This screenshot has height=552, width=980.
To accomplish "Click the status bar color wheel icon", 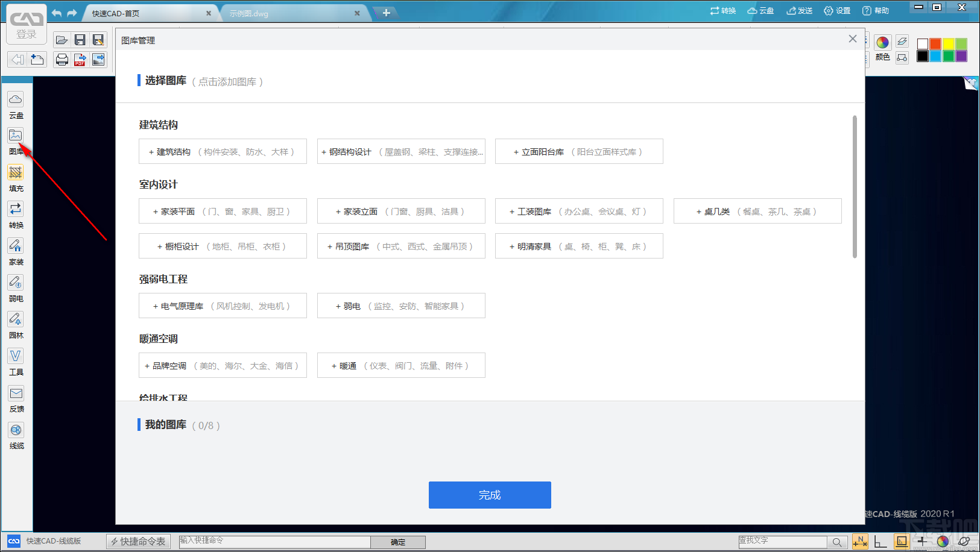I will (943, 541).
